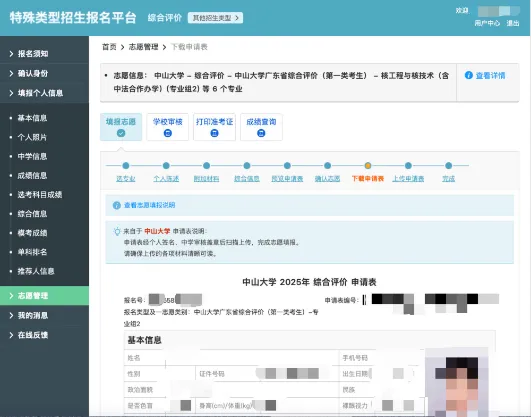Open 选考科目成绩 in the sidebar
This screenshot has width=531, height=417.
(x=40, y=195)
